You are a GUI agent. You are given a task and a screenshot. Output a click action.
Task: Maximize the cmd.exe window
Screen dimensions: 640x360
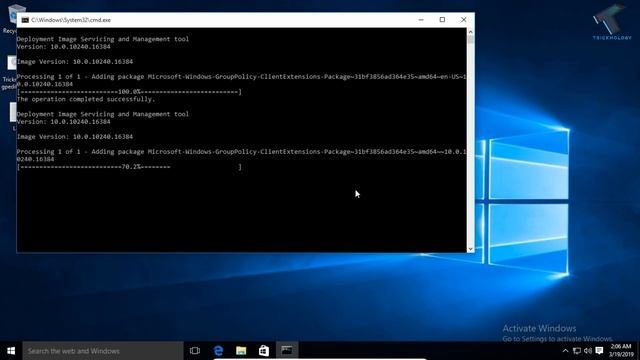click(442, 20)
